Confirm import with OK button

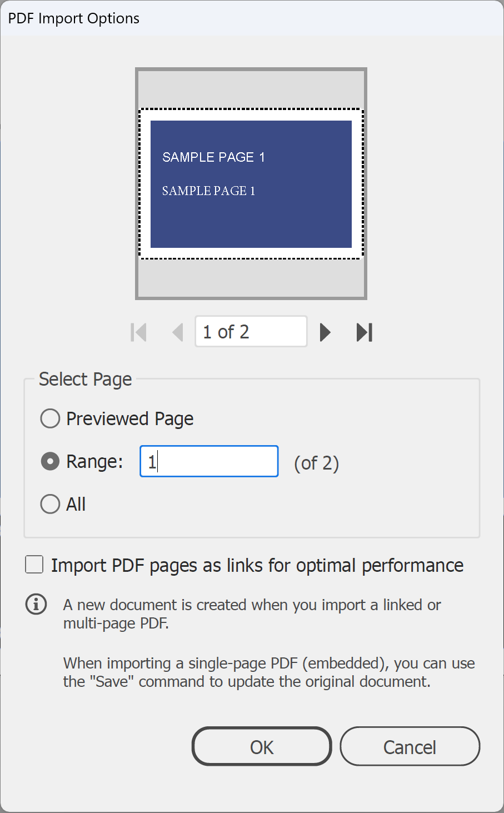(x=262, y=746)
